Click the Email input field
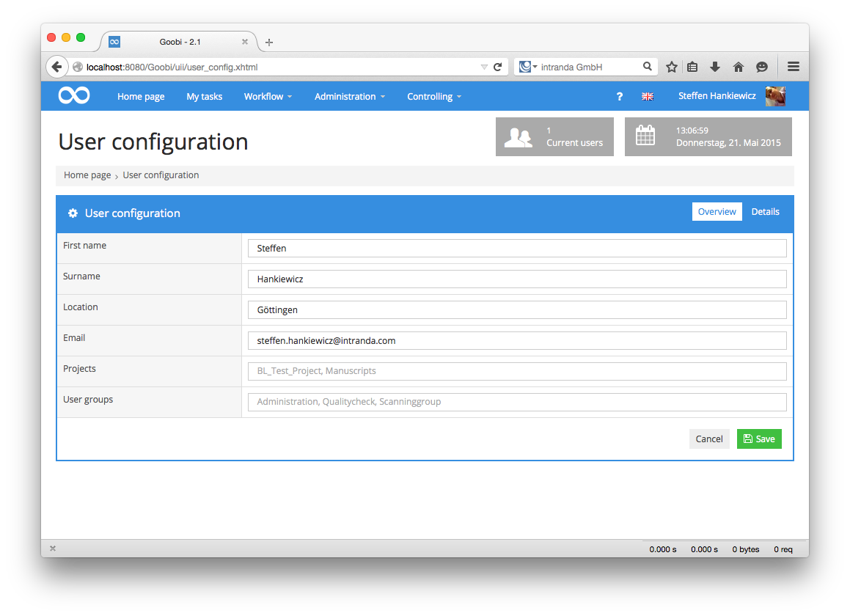 pyautogui.click(x=517, y=340)
